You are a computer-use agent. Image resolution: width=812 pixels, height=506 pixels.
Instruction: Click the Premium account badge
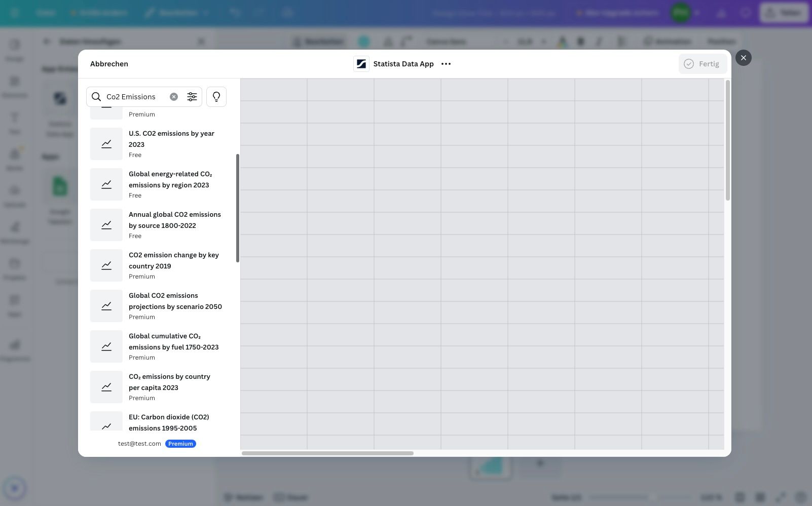(x=180, y=444)
